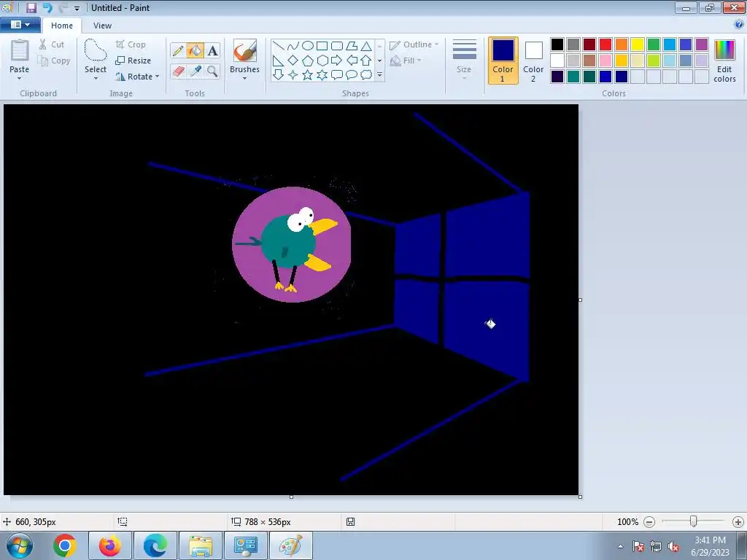This screenshot has height=560, width=747.
Task: Choose the Rectangle shape
Action: [322, 46]
